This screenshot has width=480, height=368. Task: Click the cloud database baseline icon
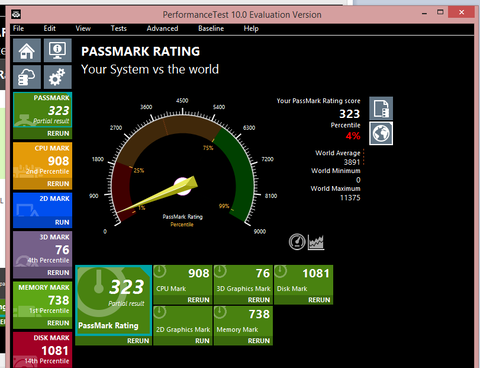click(x=27, y=77)
